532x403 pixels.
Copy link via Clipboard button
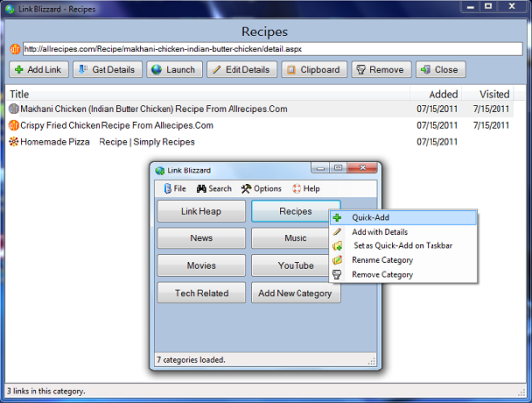click(314, 70)
